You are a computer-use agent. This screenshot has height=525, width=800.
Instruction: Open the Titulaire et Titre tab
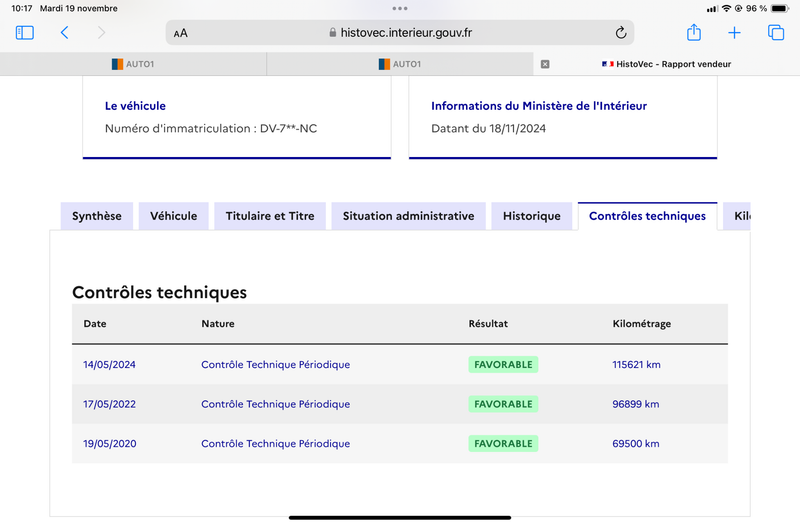270,216
